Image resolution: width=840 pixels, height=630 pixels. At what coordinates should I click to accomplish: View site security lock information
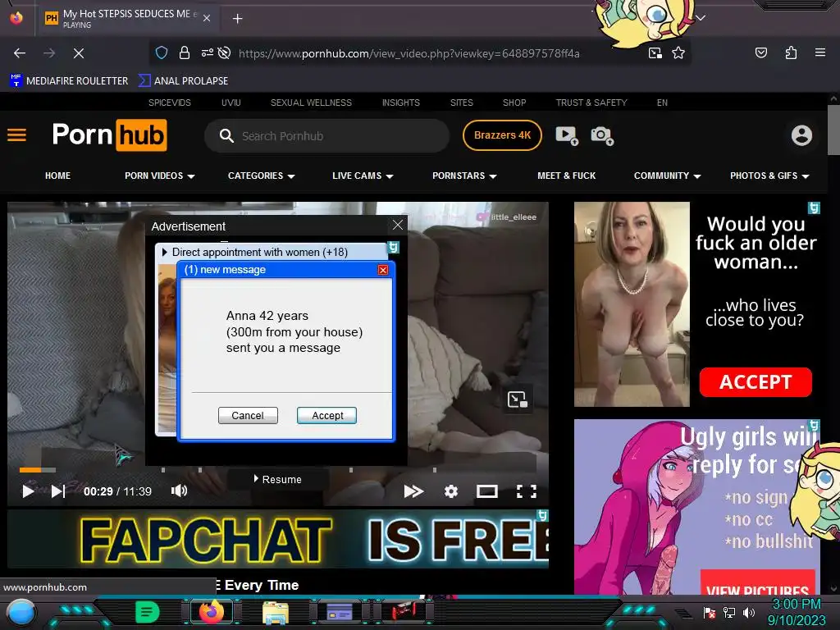185,52
